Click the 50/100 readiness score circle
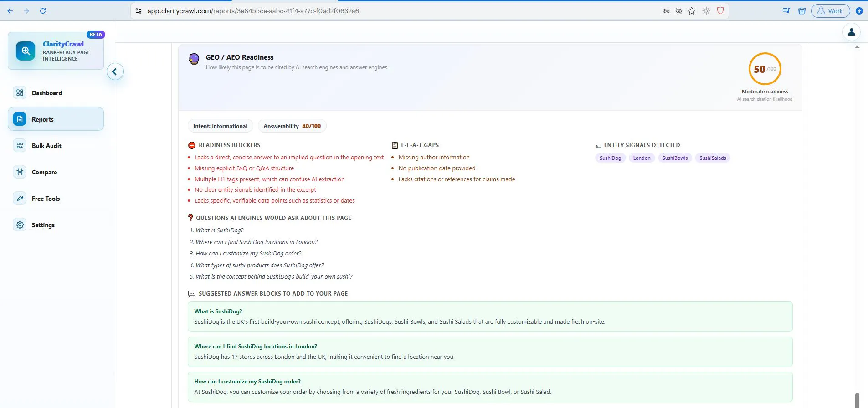 coord(765,69)
